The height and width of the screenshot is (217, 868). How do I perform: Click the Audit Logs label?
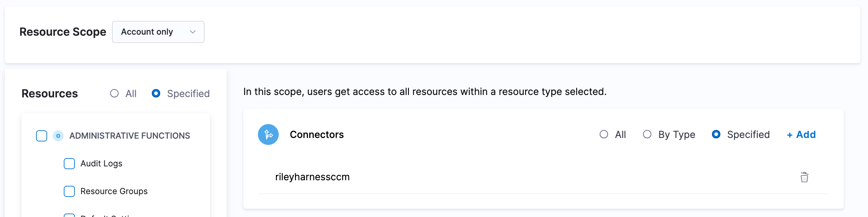101,164
